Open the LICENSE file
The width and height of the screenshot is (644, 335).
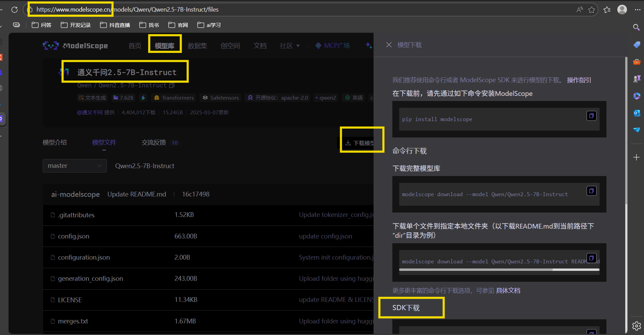tap(70, 300)
